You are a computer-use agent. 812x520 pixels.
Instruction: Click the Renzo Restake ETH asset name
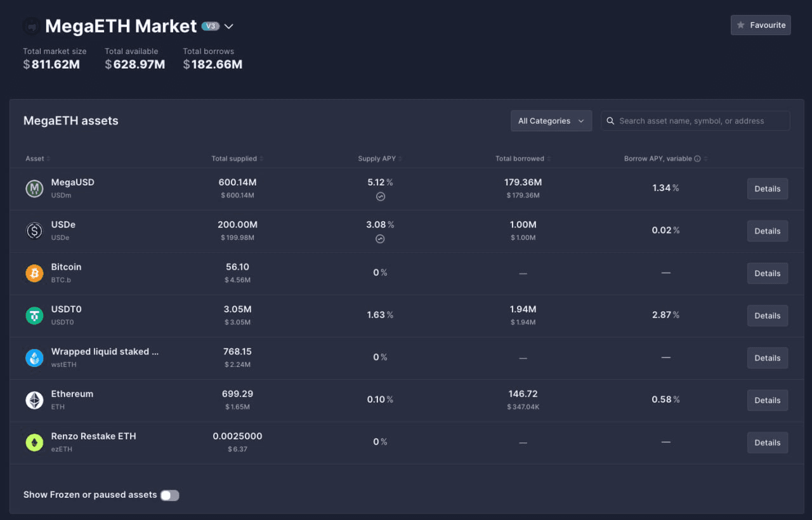pos(94,436)
